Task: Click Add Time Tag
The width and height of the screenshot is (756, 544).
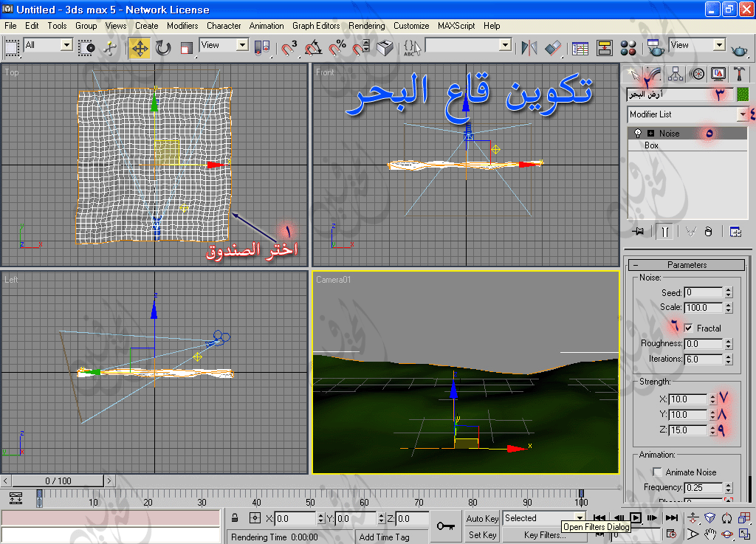Action: (384, 537)
